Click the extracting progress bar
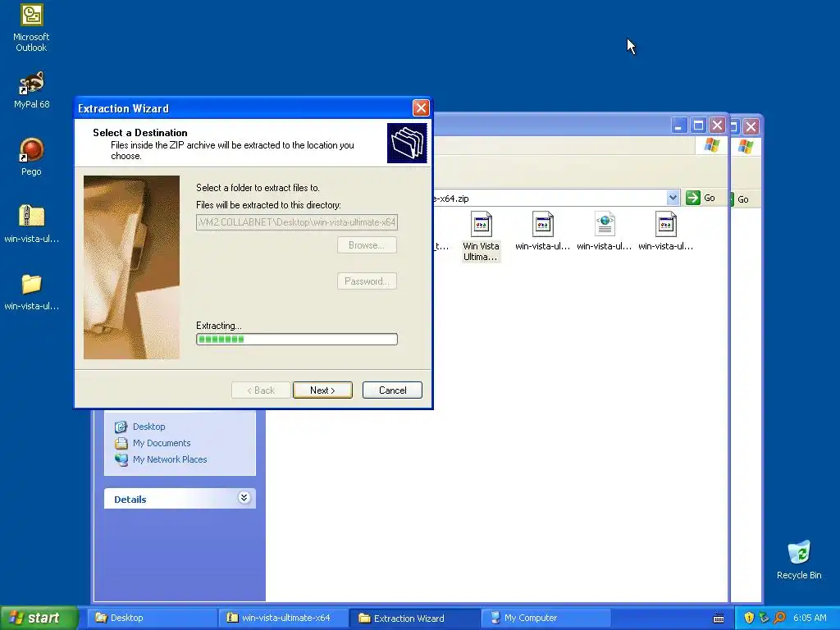This screenshot has height=630, width=840. click(297, 339)
